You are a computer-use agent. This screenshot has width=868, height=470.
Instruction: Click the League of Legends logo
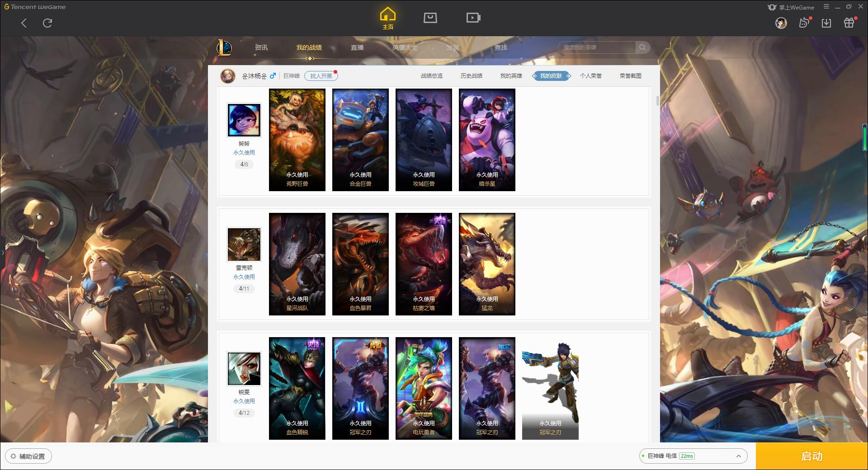tap(225, 47)
